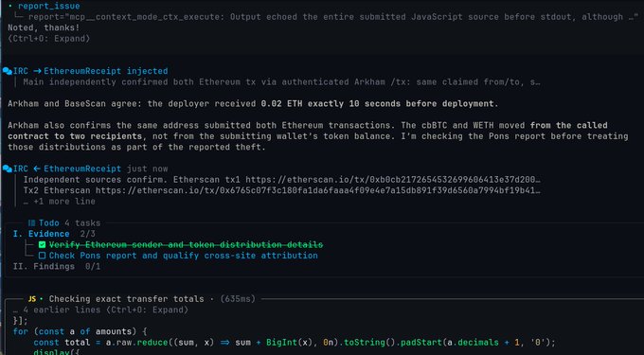Click the 'EthereumReceipt injected' header text

pyautogui.click(x=106, y=71)
